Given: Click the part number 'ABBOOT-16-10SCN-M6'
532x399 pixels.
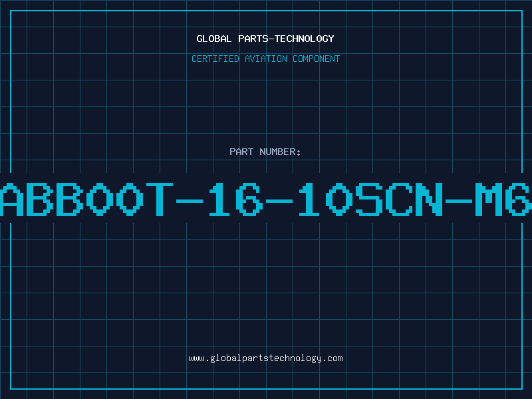Looking at the screenshot, I should click(266, 199).
